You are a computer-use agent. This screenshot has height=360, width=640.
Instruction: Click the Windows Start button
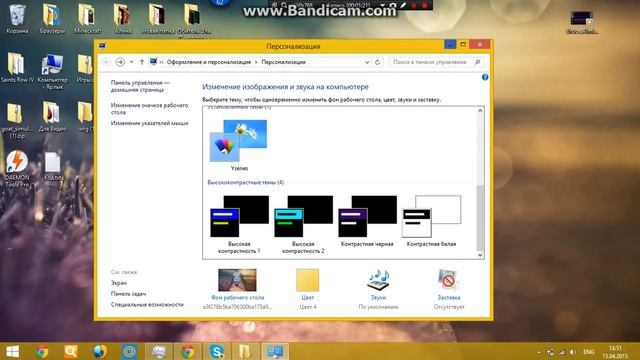12,352
